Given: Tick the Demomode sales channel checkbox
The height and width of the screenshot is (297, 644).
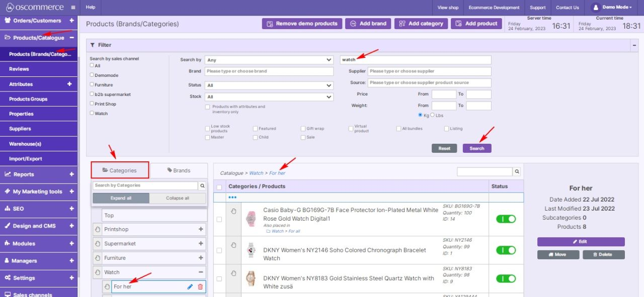Looking at the screenshot, I should [92, 75].
